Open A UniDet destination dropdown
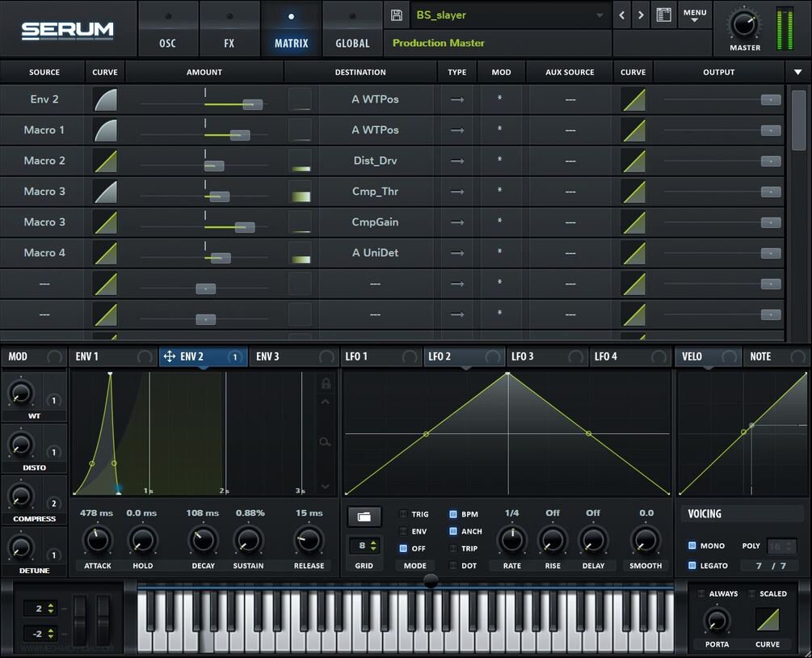 (x=376, y=253)
